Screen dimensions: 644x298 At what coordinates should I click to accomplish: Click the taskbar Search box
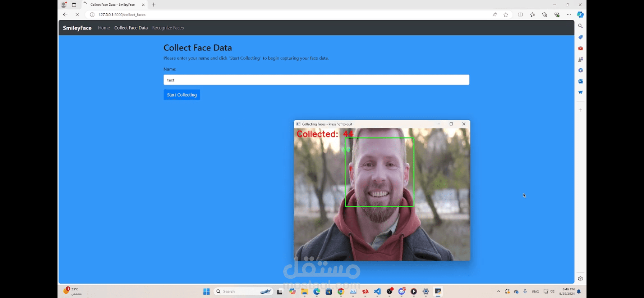[243, 292]
